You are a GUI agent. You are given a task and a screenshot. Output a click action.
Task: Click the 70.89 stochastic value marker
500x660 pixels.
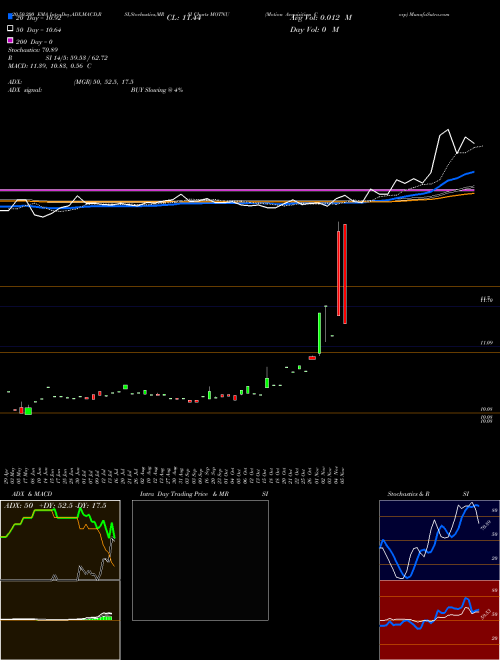[486, 525]
